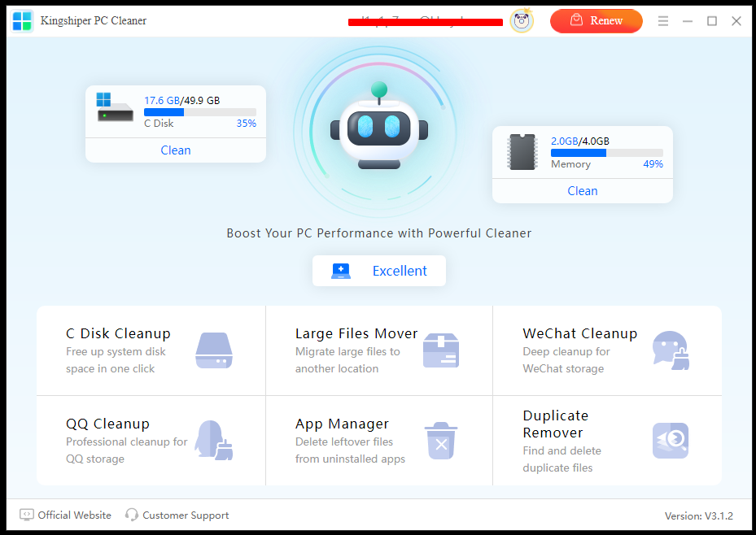Viewport: 756px width, 535px height.
Task: Click the C Disk drive icon
Action: [x=115, y=107]
